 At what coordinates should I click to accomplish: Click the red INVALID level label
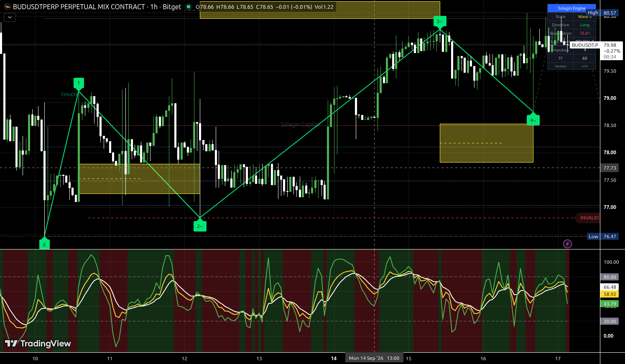pyautogui.click(x=588, y=218)
